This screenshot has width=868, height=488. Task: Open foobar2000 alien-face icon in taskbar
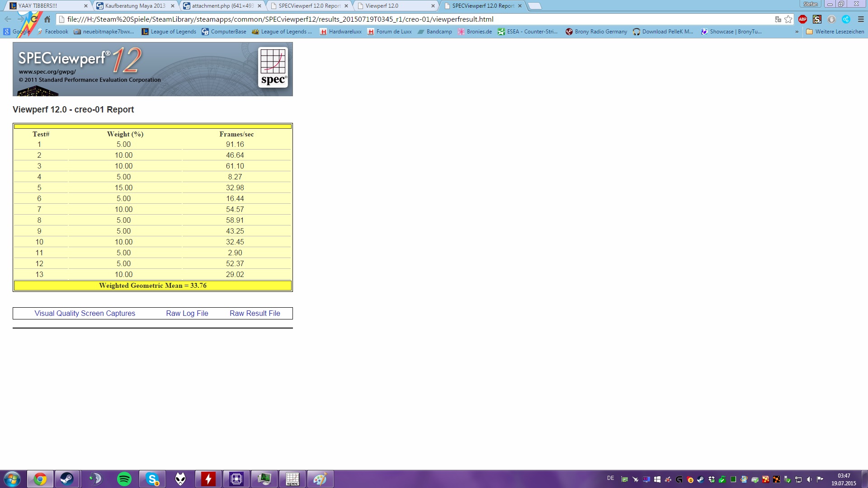pos(180,479)
